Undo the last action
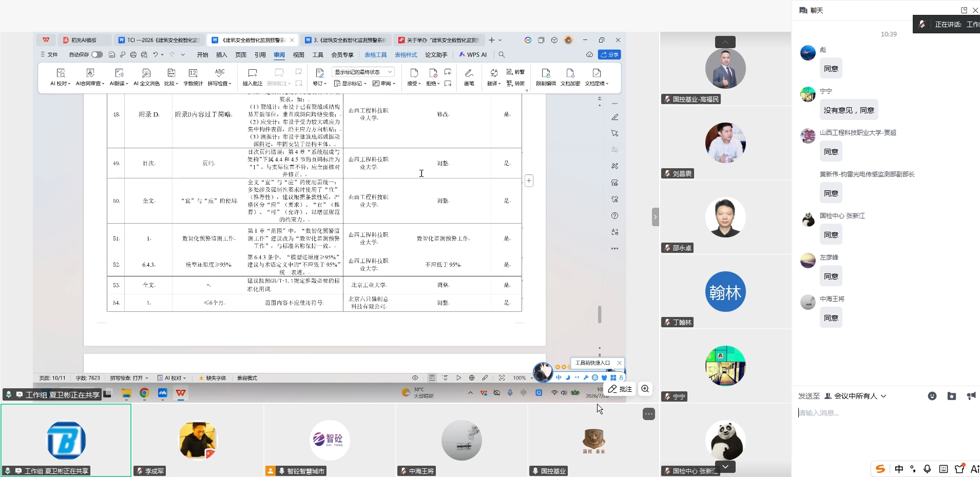This screenshot has width=980, height=477. coord(155,54)
